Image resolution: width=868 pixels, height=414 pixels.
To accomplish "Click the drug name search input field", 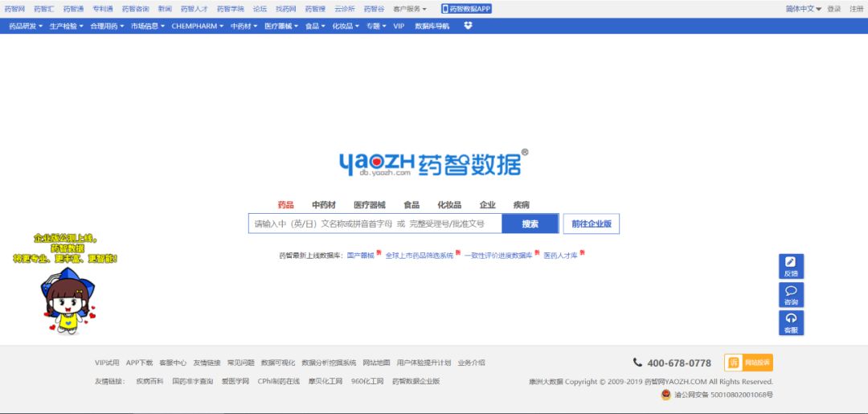I will pyautogui.click(x=375, y=223).
